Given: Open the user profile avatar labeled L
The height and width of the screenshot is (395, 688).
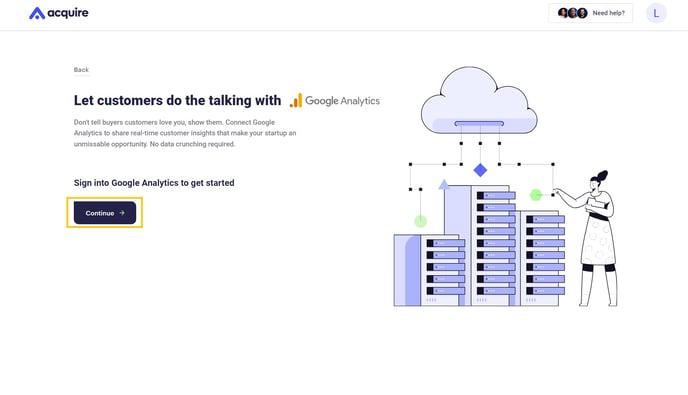Looking at the screenshot, I should tap(656, 13).
